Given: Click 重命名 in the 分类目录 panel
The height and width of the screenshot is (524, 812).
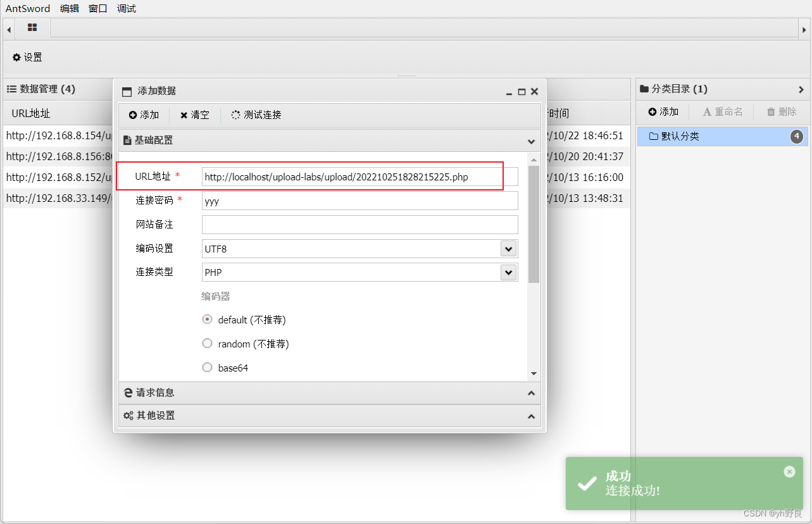Looking at the screenshot, I should 723,112.
